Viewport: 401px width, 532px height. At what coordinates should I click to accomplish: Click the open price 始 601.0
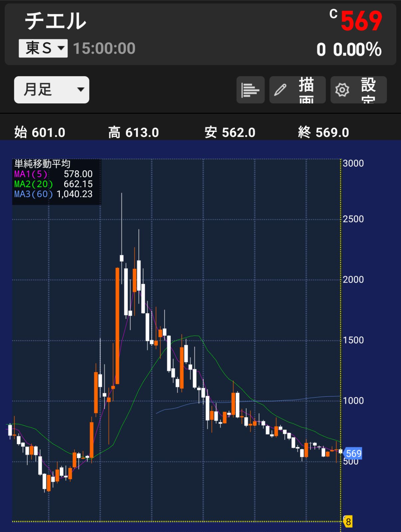(40, 133)
